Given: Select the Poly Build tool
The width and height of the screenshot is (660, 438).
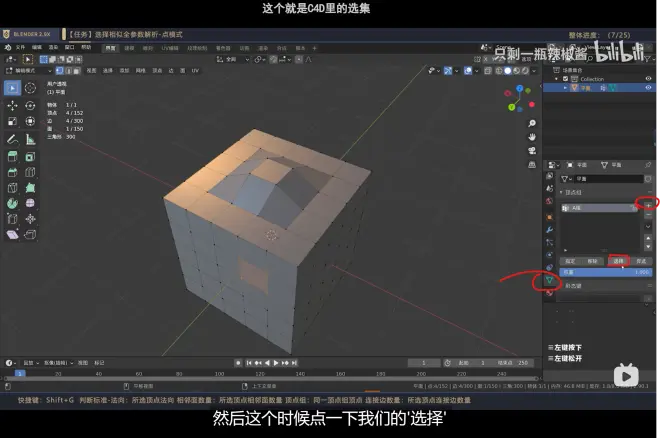Looking at the screenshot, I should (x=30, y=188).
